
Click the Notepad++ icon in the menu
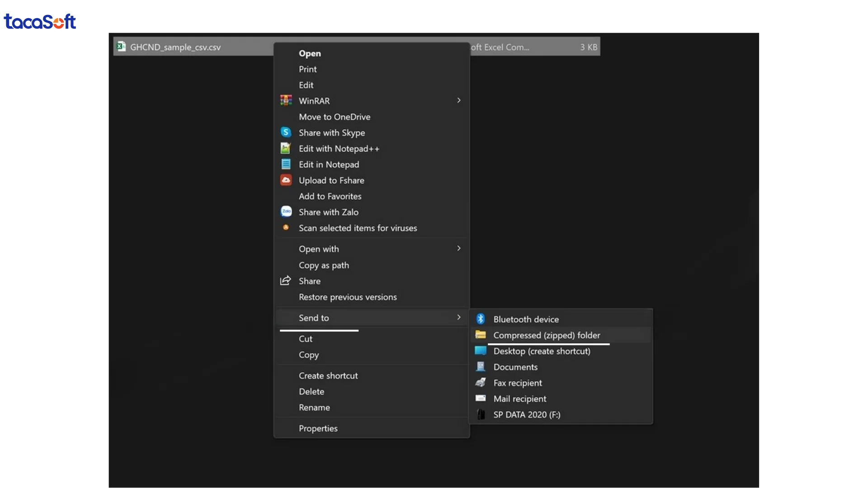[x=286, y=148]
